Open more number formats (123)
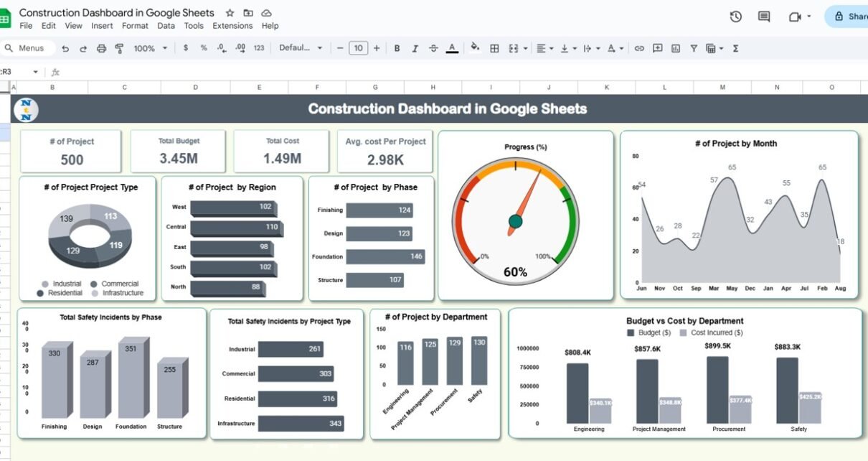 259,48
